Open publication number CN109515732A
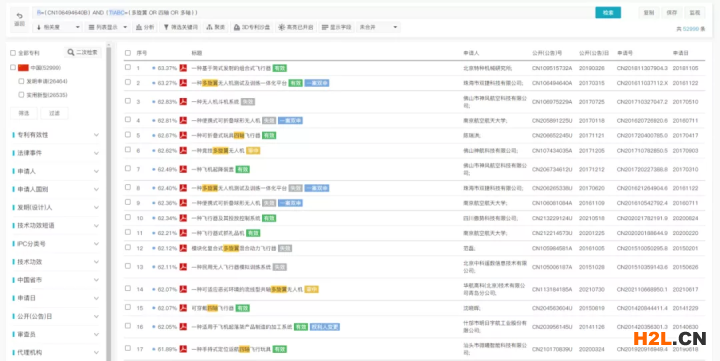Screen dimensions: 720x361 [x=552, y=68]
